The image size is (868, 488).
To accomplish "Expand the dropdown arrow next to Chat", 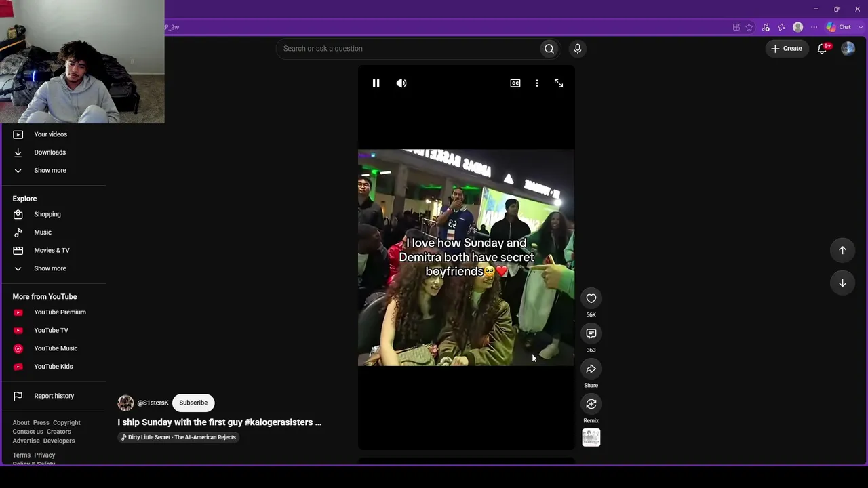I will 861,27.
